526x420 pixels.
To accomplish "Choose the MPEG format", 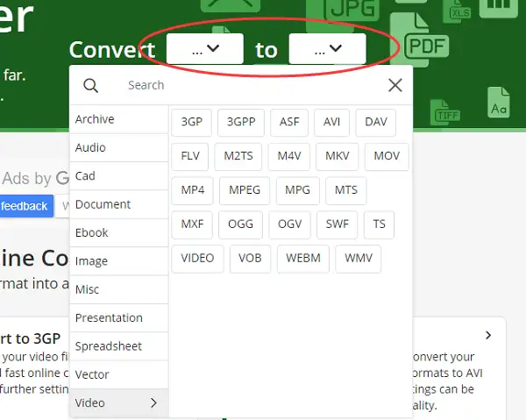I will pos(245,190).
